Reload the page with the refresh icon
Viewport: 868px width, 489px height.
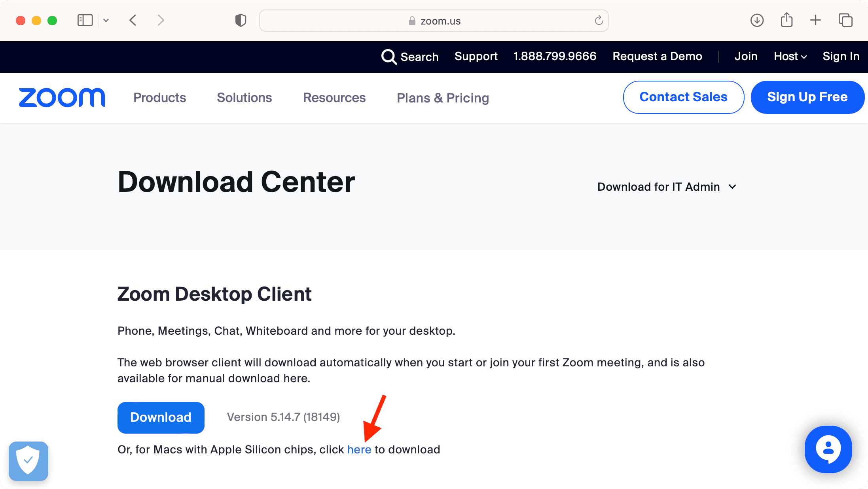pos(599,20)
